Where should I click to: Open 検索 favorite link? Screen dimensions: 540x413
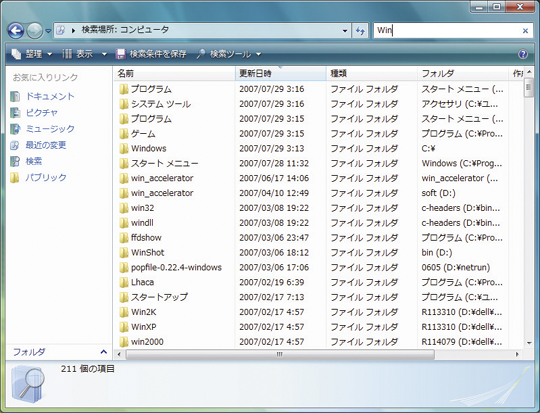click(x=34, y=161)
